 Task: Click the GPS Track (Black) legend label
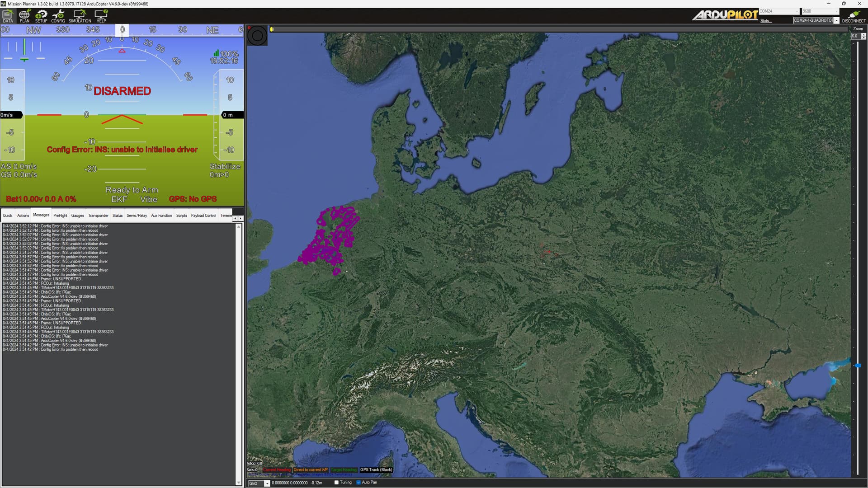pyautogui.click(x=376, y=470)
